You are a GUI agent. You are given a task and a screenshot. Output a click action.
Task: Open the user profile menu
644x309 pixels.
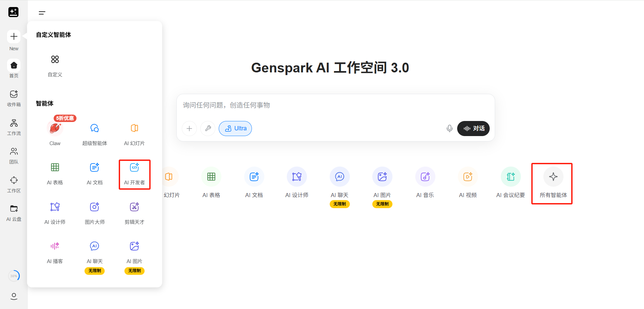coord(14,296)
